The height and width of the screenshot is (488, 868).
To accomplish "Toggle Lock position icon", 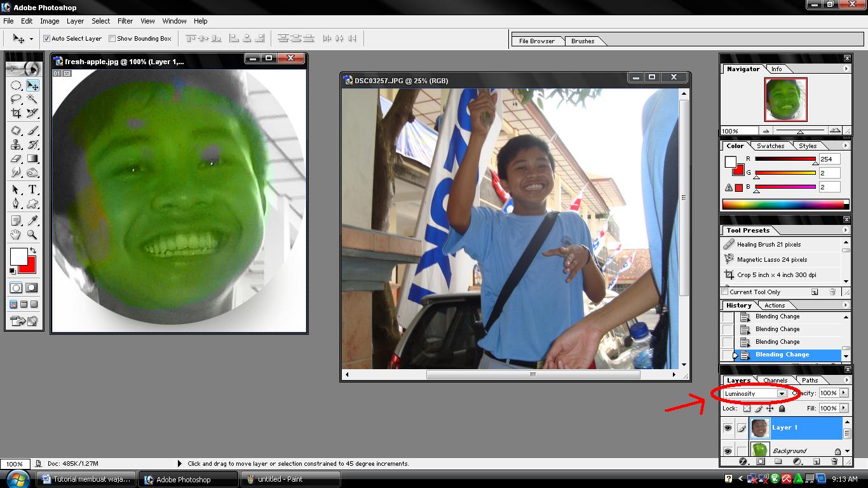I will pos(770,409).
